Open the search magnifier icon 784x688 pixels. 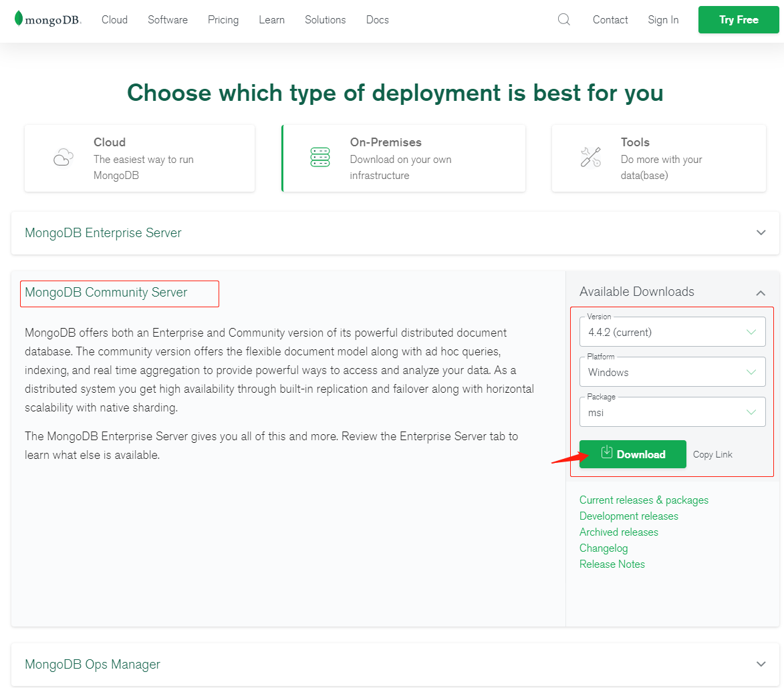click(564, 19)
